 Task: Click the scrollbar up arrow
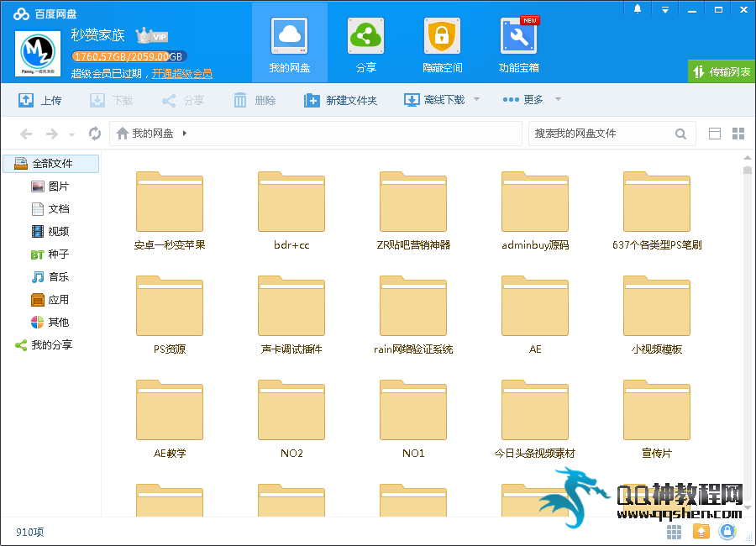click(x=748, y=158)
